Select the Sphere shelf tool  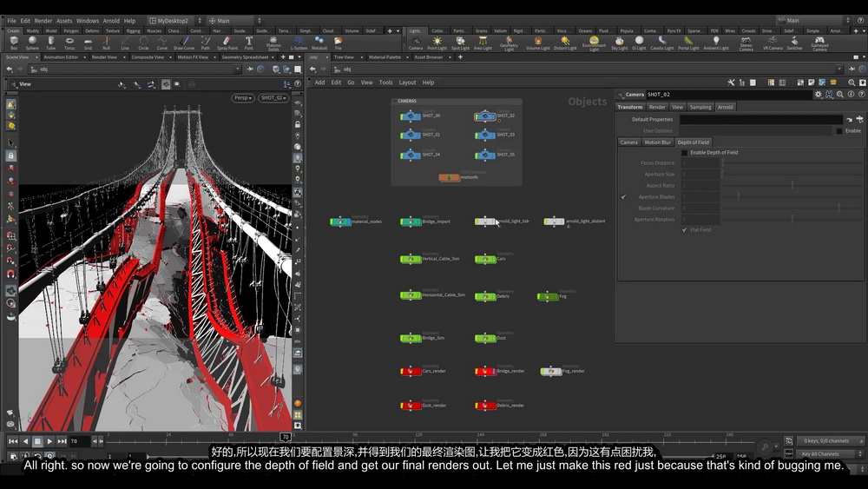32,43
